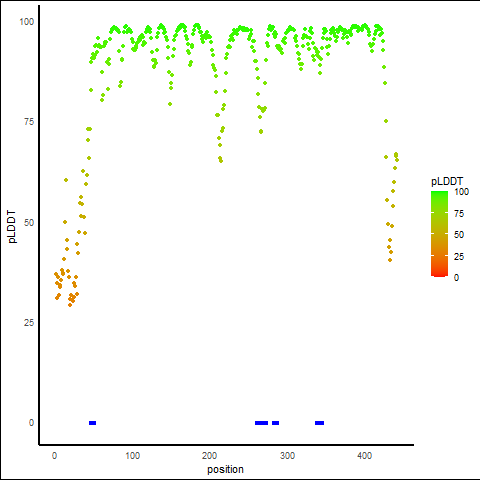480x480 pixels.
Task: Click the x-axis tick label 100
Action: (x=132, y=456)
